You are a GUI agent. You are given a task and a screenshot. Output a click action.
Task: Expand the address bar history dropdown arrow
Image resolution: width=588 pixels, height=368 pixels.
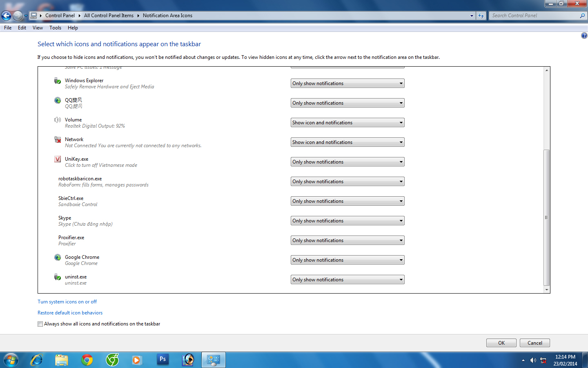tap(472, 16)
